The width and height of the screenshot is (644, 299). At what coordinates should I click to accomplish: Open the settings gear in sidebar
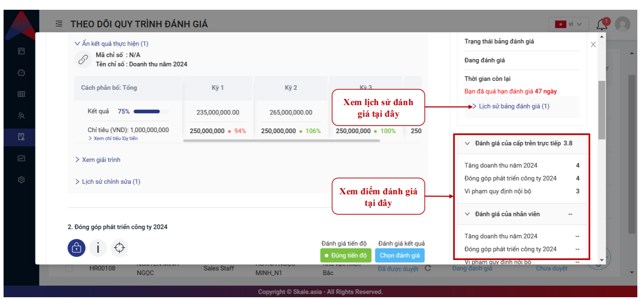click(x=21, y=180)
